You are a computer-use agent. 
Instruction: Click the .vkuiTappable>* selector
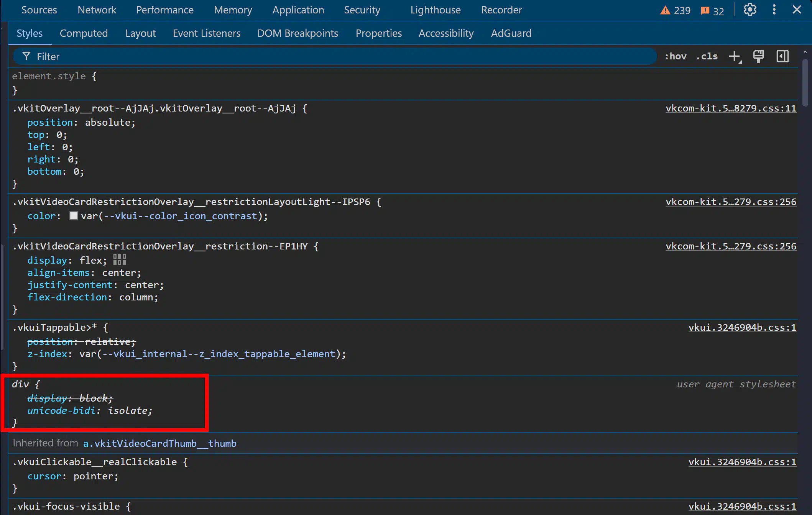[55, 328]
